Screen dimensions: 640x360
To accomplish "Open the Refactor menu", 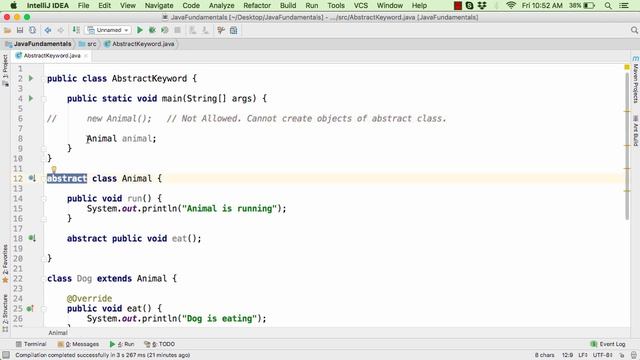I will pyautogui.click(x=257, y=6).
